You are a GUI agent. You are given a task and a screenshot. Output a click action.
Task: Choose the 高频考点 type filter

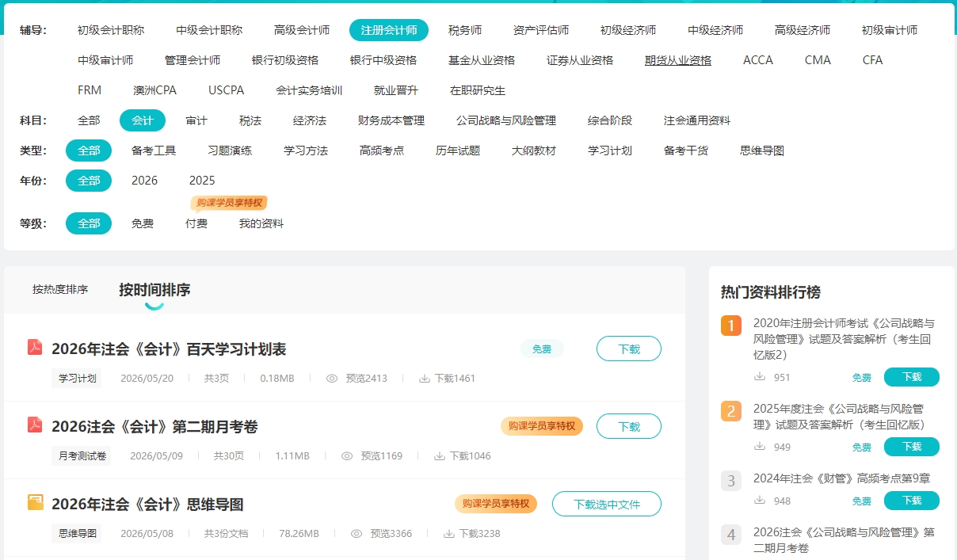(x=382, y=150)
